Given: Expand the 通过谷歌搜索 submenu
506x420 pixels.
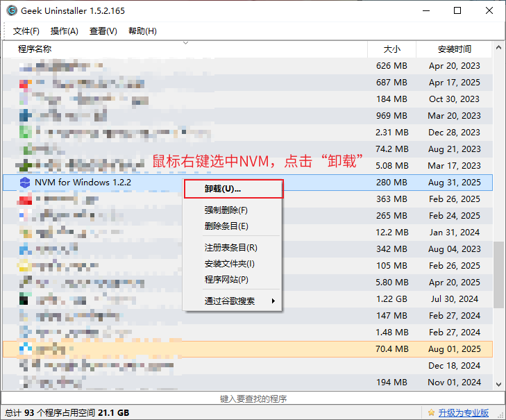Looking at the screenshot, I should point(232,301).
